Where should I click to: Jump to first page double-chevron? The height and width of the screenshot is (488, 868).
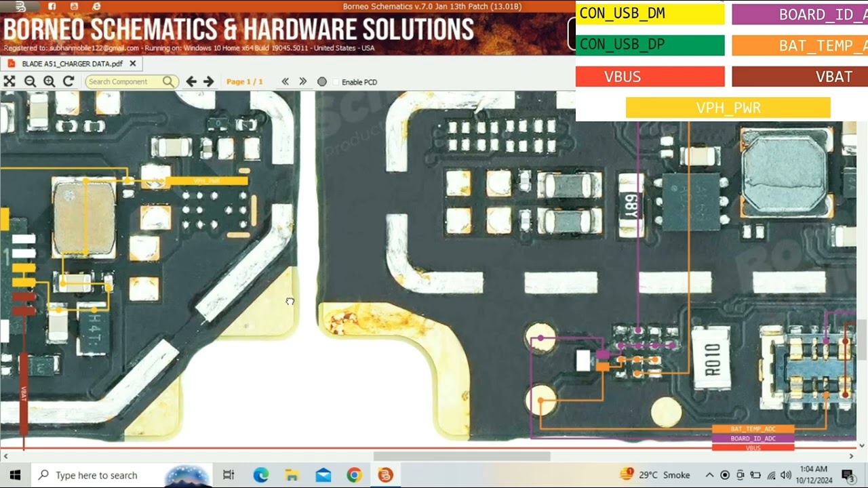click(x=285, y=81)
